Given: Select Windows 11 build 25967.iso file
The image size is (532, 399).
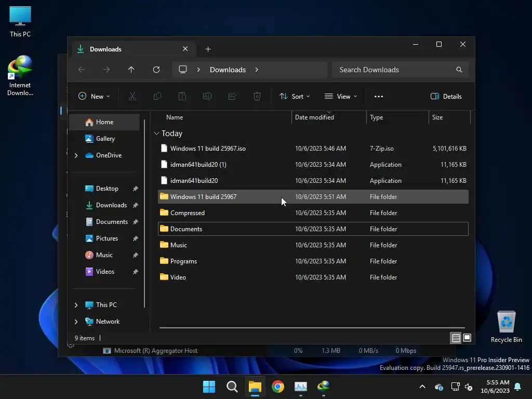Looking at the screenshot, I should point(313,149).
